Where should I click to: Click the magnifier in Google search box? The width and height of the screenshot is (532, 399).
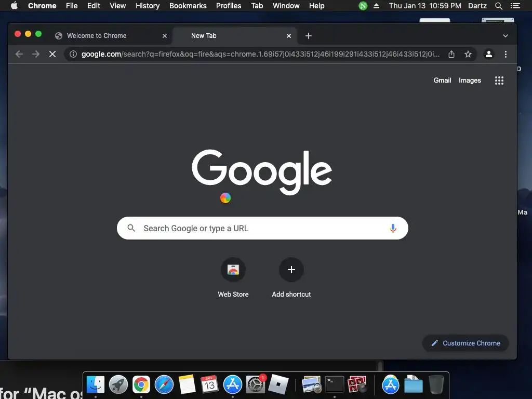[131, 228]
